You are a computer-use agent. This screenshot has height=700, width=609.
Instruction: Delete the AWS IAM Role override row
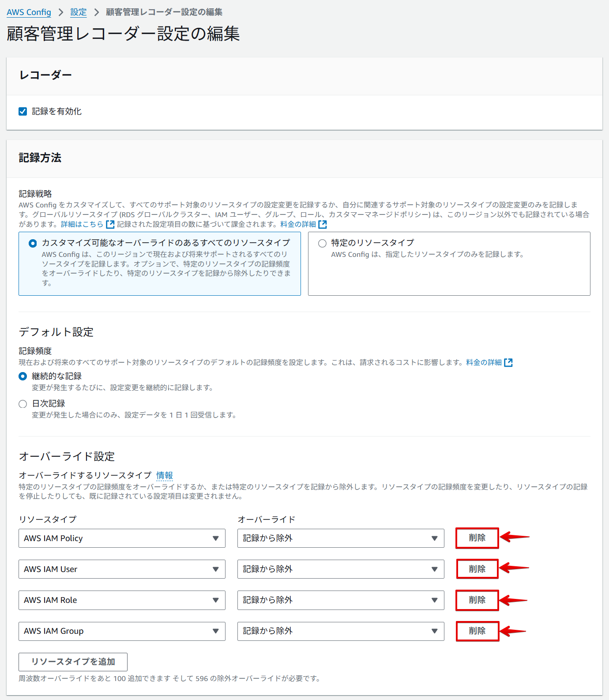tap(477, 600)
